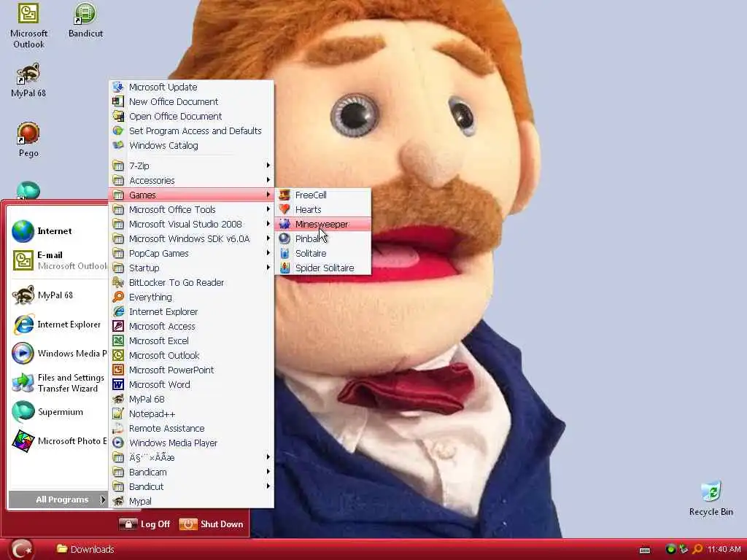This screenshot has width=747, height=560.
Task: Launch Spider Solitaire from Games submenu
Action: coord(323,268)
